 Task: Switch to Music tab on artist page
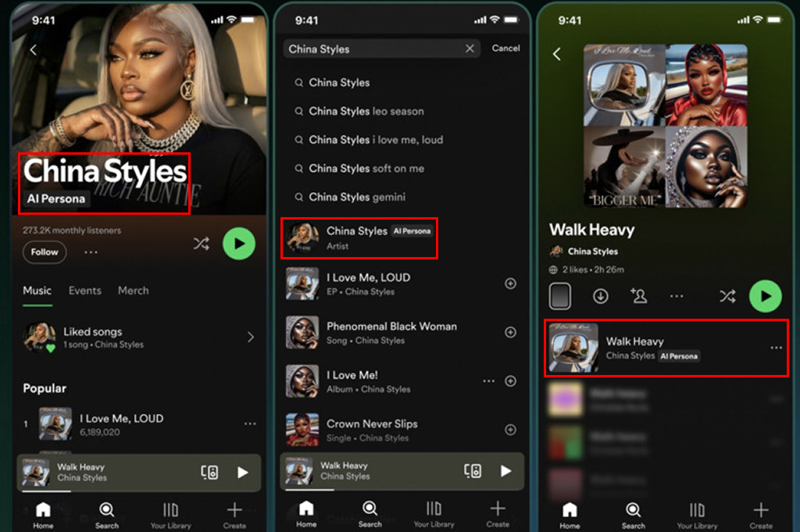point(37,291)
